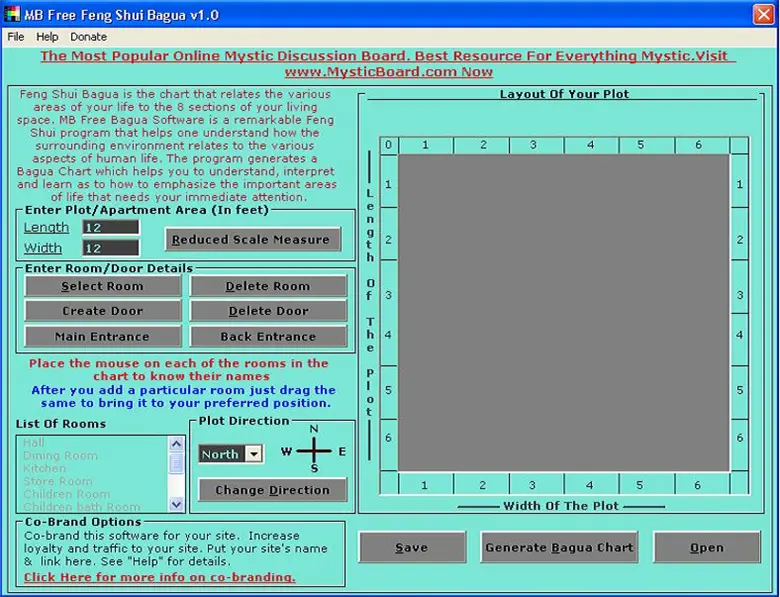The width and height of the screenshot is (780, 597).
Task: Select Hall in the rooms list
Action: [x=33, y=443]
